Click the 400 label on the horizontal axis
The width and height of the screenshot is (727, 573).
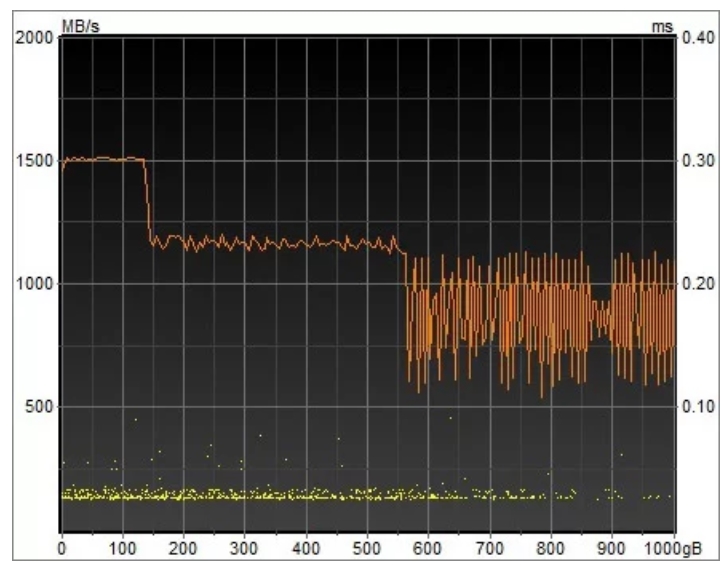point(306,548)
